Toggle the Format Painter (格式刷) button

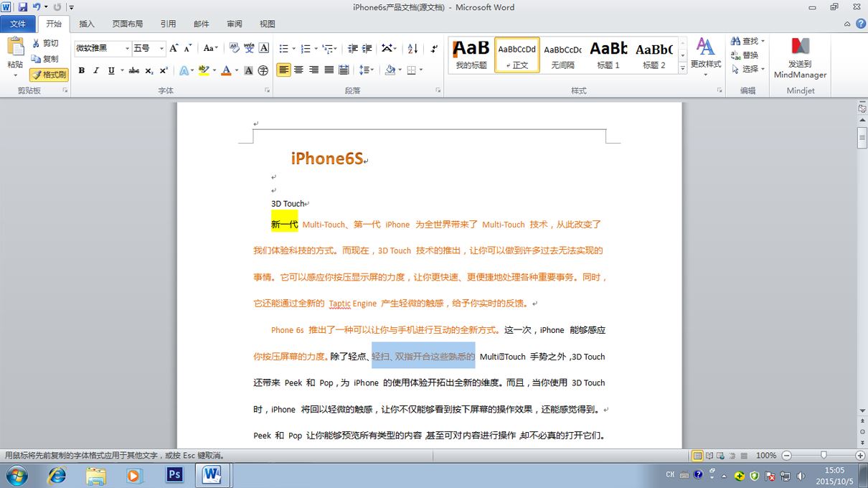point(49,74)
